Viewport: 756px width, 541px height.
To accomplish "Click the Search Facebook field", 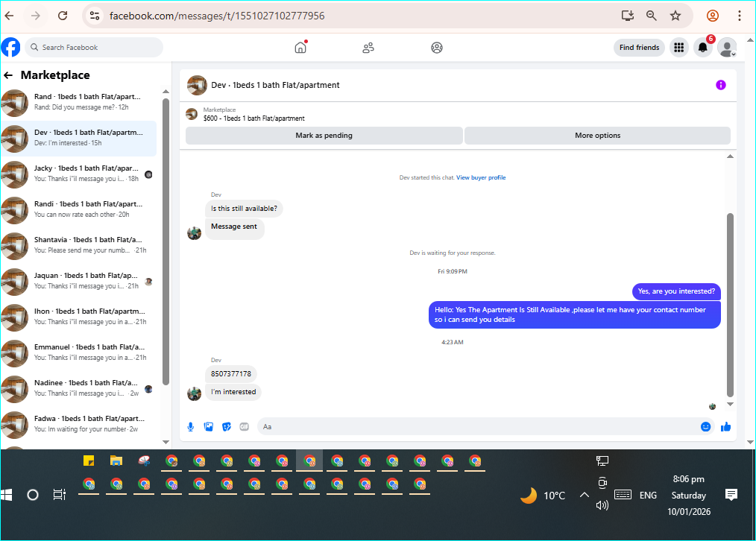I will click(94, 47).
